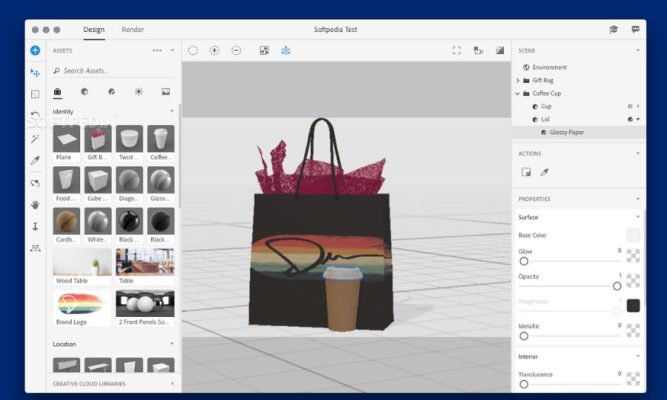The height and width of the screenshot is (400, 667).
Task: Select the Environment scene item
Action: (x=549, y=67)
